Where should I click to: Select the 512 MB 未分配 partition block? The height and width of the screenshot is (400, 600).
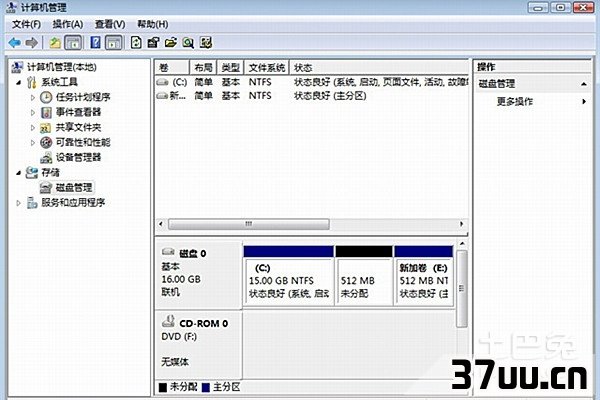364,276
